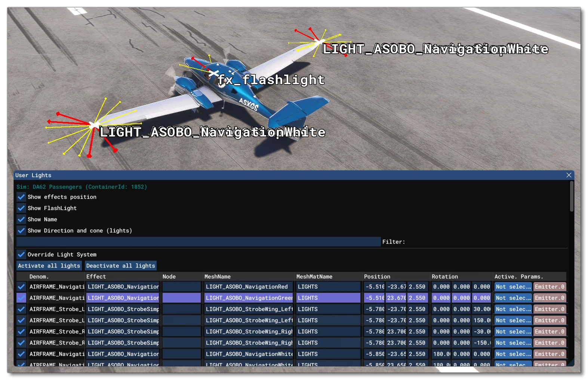The image size is (588, 380).
Task: Click Effect cell of StrobeWing_Right rotation -30.0 row
Action: click(123, 331)
